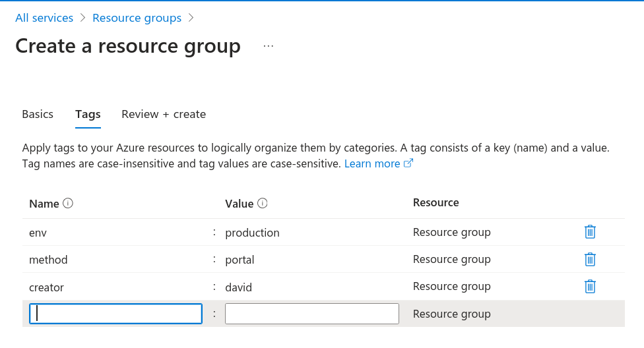Remove the creator tag using trash icon
Image resolution: width=644 pixels, height=348 pixels.
click(x=590, y=286)
